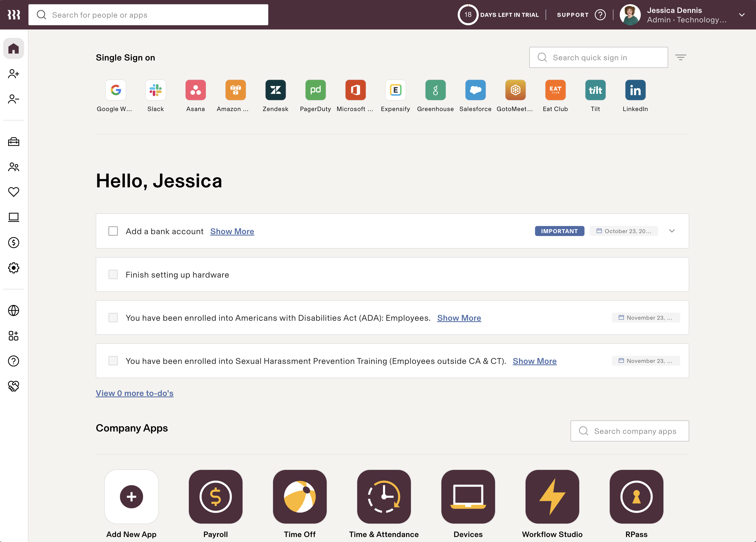Click the 18 days left in trial indicator
Screen dimensions: 756x542
(498, 15)
